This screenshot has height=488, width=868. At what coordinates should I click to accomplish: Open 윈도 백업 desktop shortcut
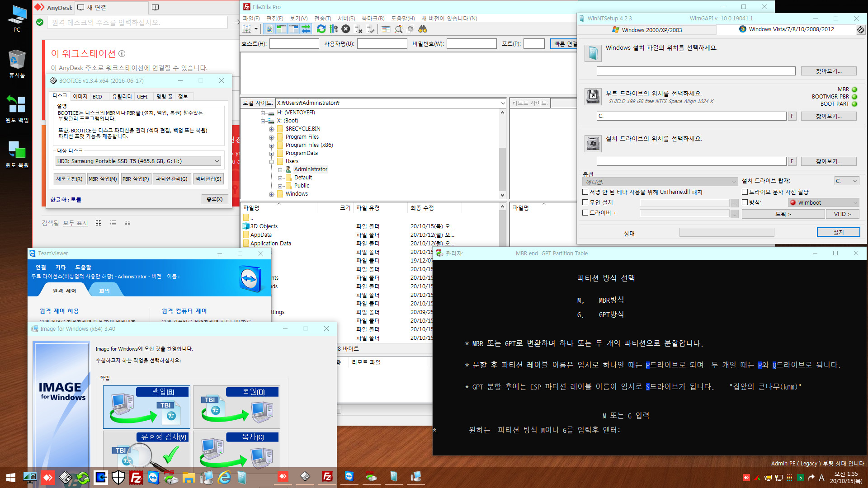click(17, 108)
